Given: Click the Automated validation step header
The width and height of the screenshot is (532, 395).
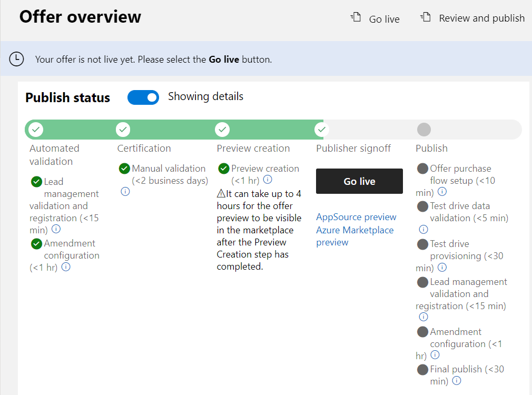Looking at the screenshot, I should tap(54, 155).
